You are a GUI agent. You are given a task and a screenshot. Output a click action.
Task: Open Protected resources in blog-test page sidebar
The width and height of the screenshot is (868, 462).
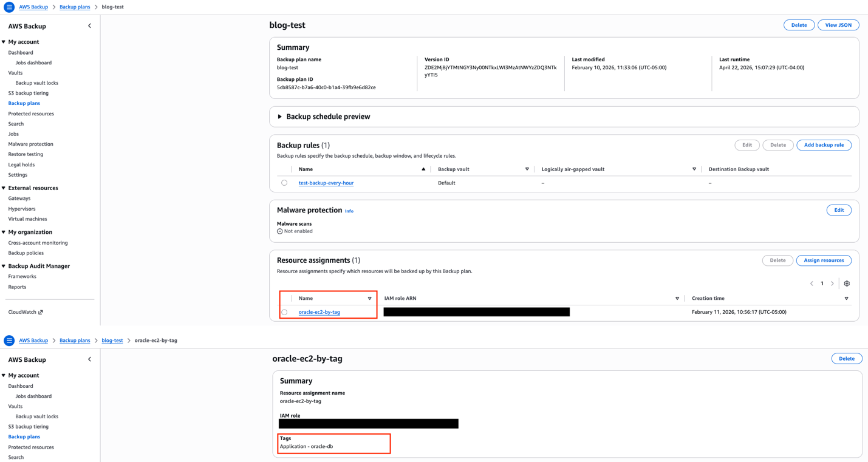tap(31, 114)
